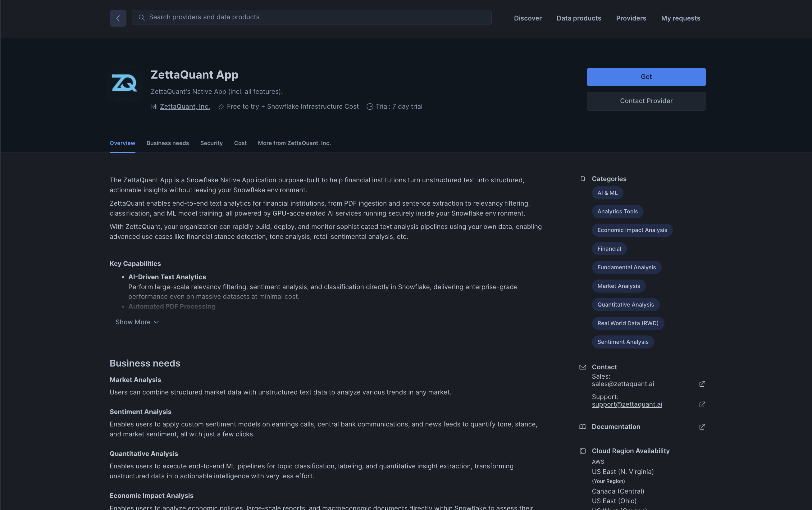
Task: Open the Data products menu
Action: click(579, 18)
